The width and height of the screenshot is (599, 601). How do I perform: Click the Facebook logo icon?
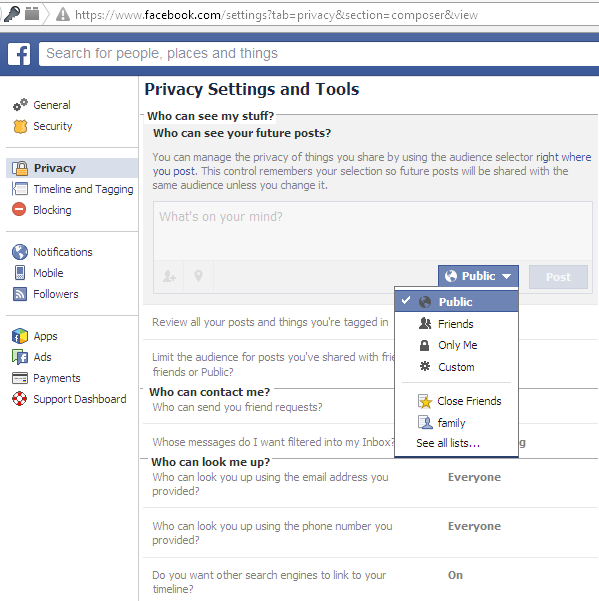pos(19,54)
